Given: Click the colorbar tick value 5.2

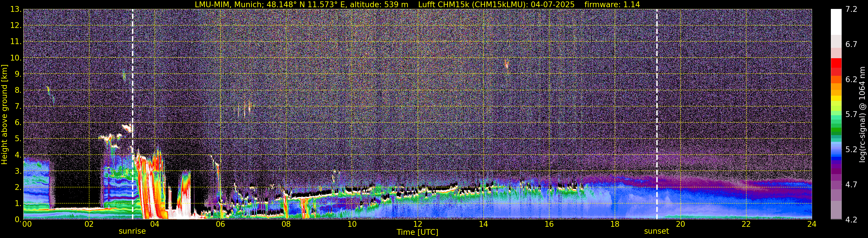Looking at the screenshot, I should click(x=851, y=149).
